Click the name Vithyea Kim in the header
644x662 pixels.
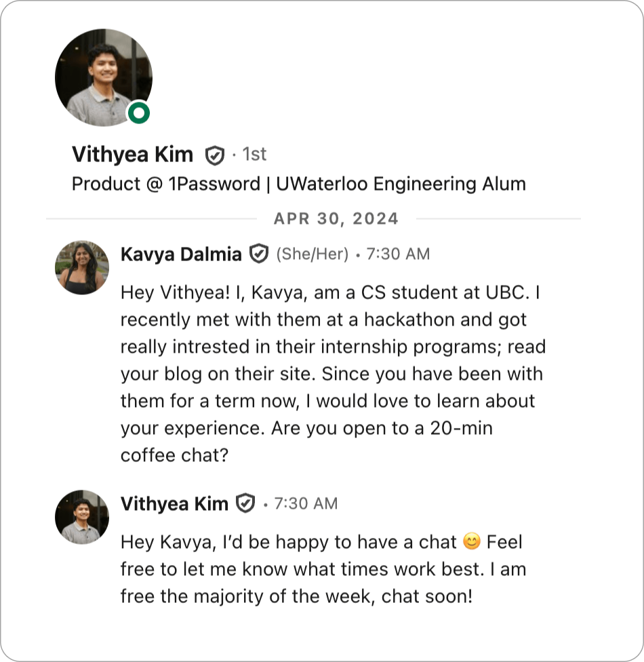point(133,154)
